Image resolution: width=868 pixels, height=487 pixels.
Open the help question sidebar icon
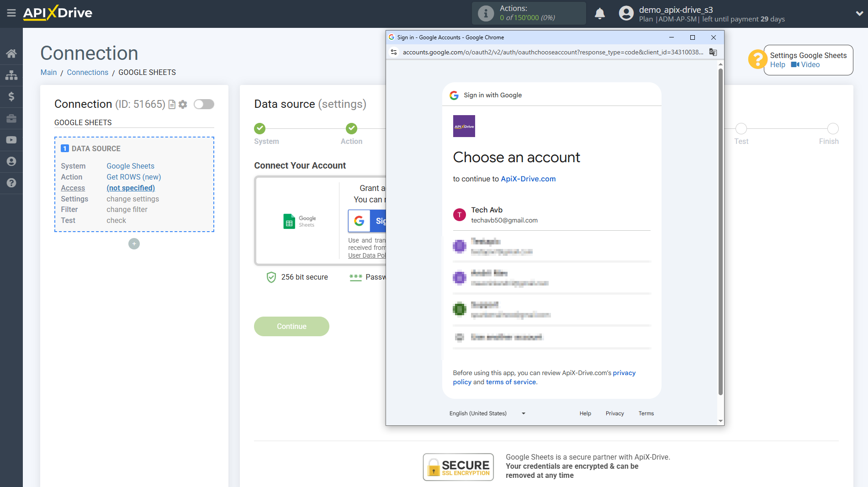(11, 183)
